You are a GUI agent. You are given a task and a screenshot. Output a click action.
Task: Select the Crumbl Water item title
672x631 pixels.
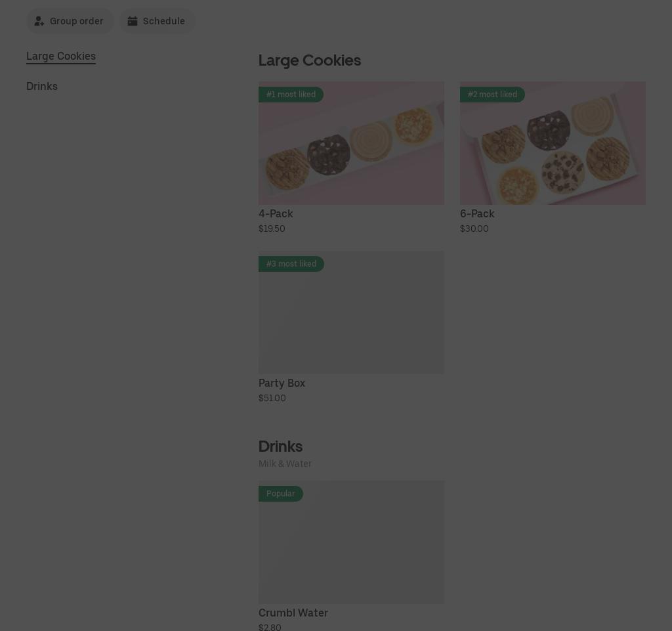293,613
